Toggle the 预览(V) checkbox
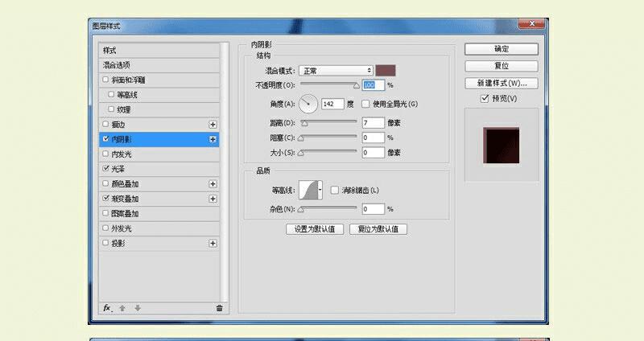The height and width of the screenshot is (341, 644). pyautogui.click(x=485, y=98)
